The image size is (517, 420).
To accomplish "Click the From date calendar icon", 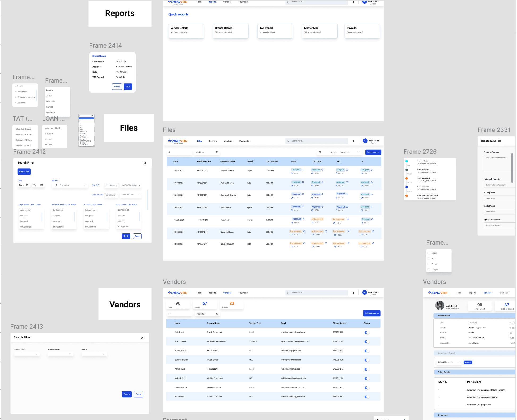I will coord(27,185).
